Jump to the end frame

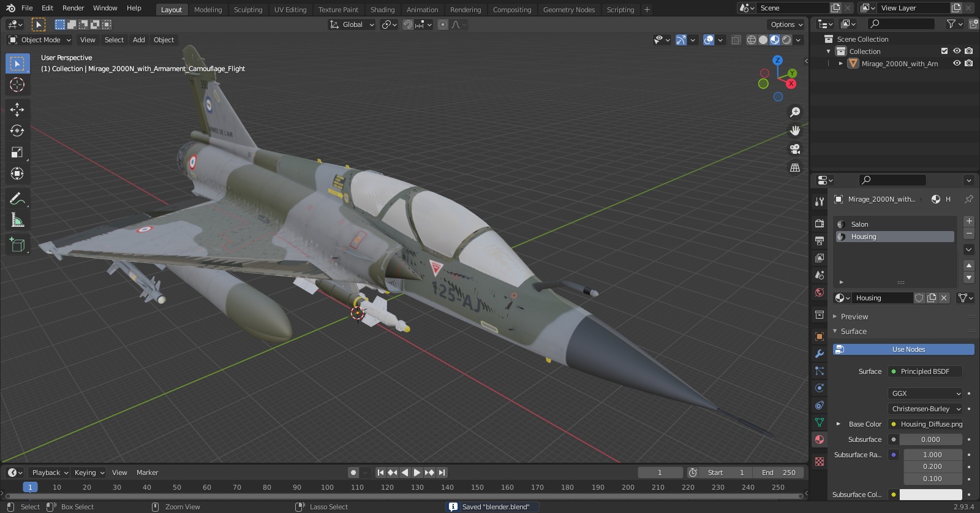442,473
